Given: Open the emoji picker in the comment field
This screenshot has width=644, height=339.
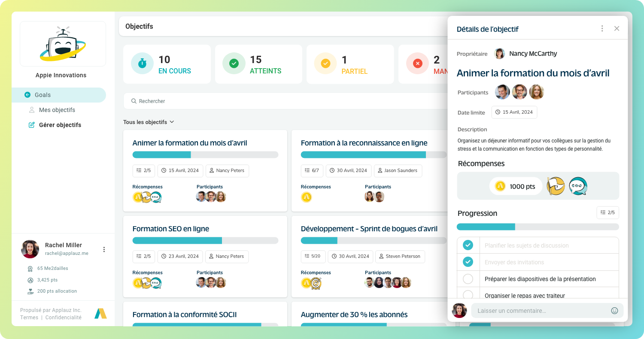Looking at the screenshot, I should click(614, 310).
